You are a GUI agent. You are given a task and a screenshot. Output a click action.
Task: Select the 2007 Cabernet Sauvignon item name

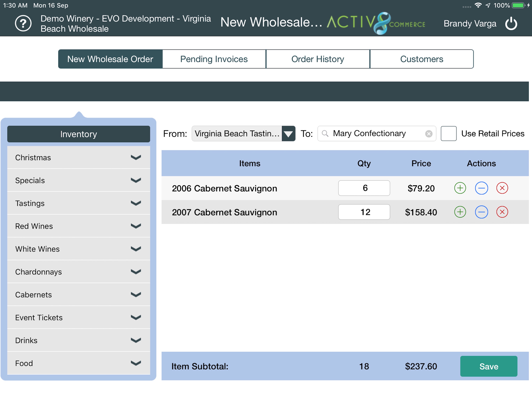click(x=224, y=212)
